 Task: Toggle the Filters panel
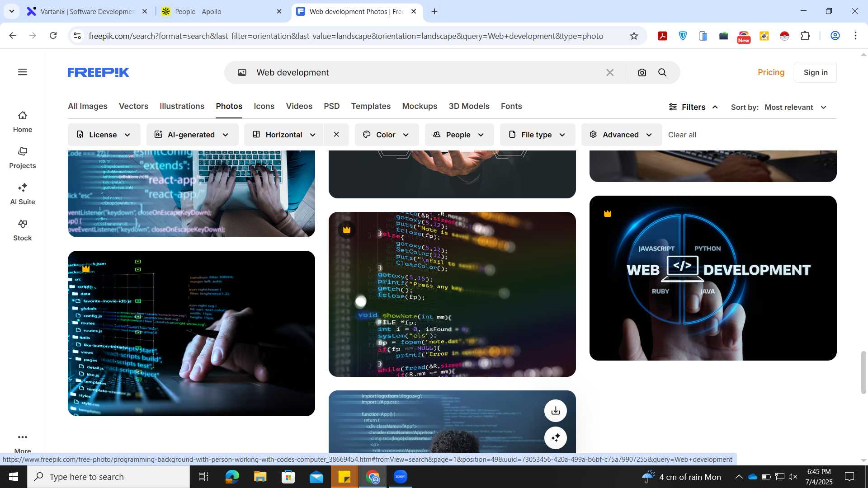coord(693,107)
